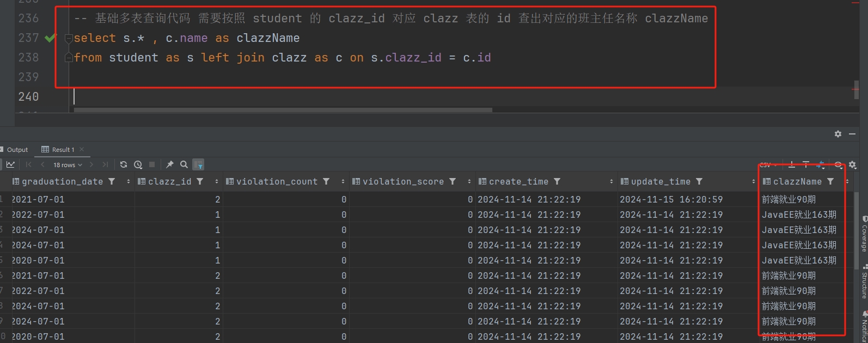Pin the Result 1 tab
Screen dimensions: 868x343
[170, 164]
